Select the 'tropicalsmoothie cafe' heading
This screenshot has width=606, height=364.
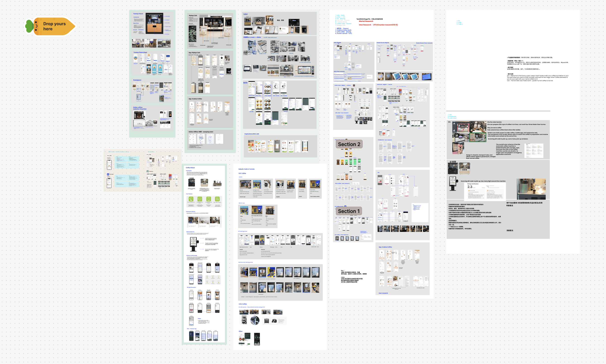(x=252, y=134)
